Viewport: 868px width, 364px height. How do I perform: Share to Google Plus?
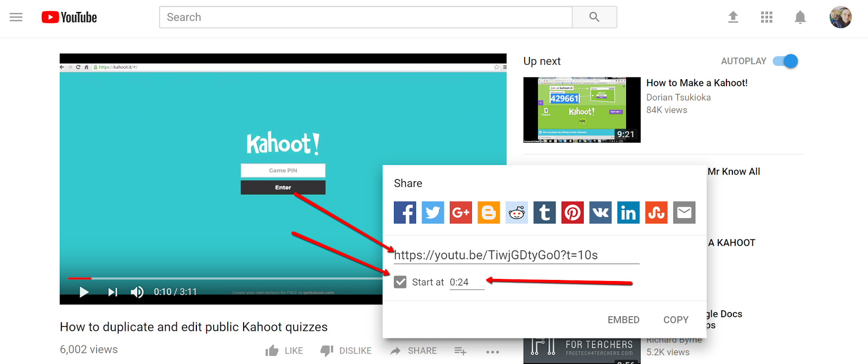[461, 213]
